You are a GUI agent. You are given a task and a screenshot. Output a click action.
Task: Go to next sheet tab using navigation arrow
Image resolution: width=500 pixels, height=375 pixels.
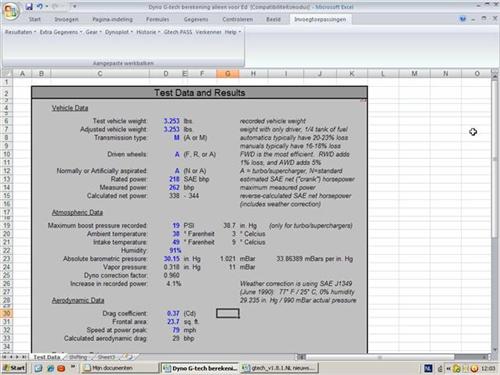[17, 357]
